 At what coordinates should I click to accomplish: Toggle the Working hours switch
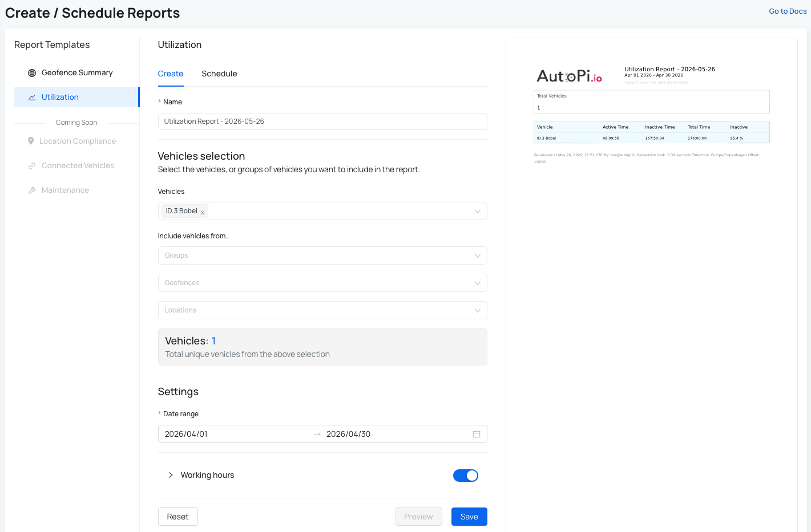466,476
